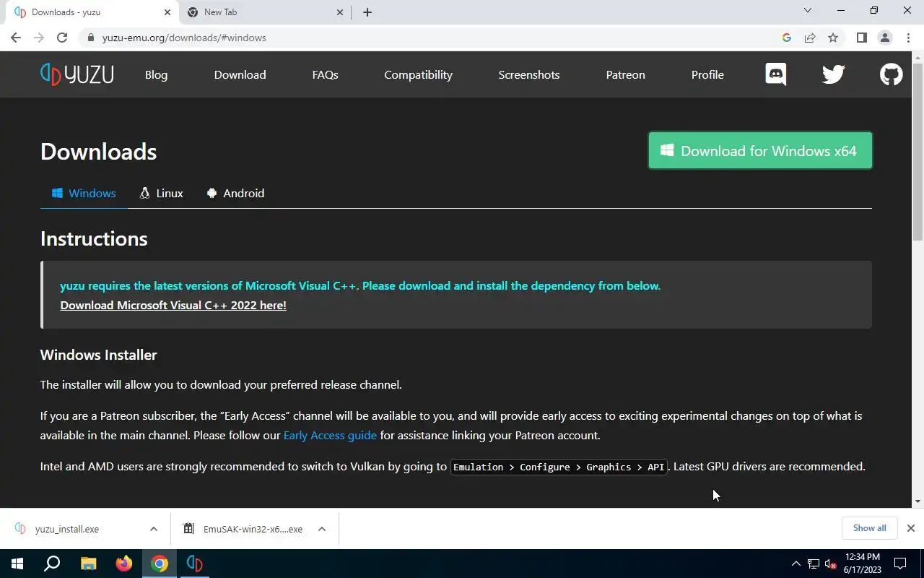Close the Downloads - yuzu tab
This screenshot has height=578, width=924.
(x=167, y=12)
